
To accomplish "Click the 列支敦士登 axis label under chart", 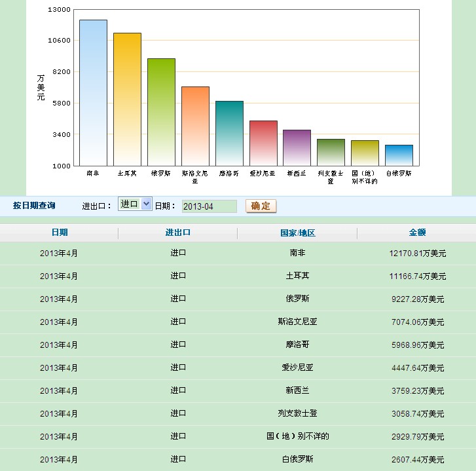I will click(x=331, y=177).
